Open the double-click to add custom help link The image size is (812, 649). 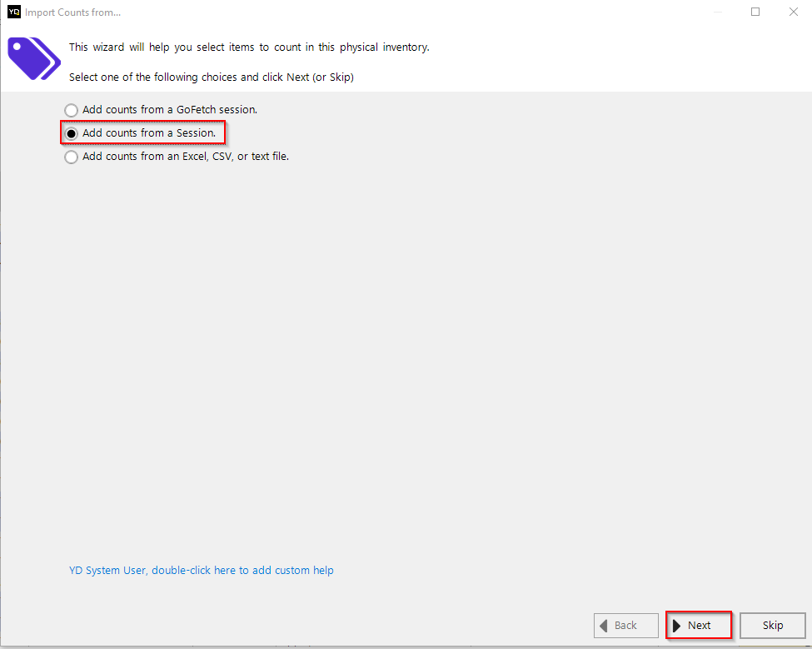pos(201,571)
